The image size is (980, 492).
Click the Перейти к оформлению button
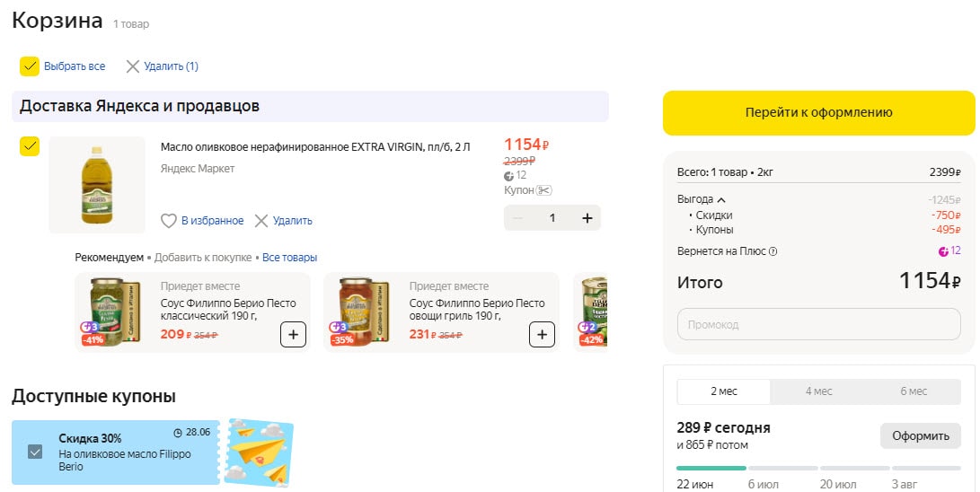tap(818, 113)
